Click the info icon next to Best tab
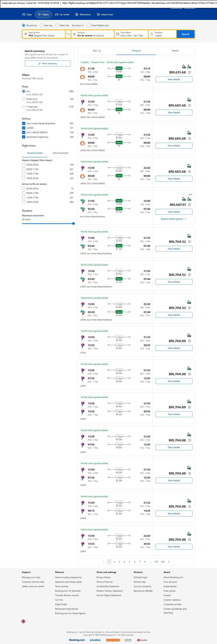Screen dimensions: 217x644 coord(100,51)
